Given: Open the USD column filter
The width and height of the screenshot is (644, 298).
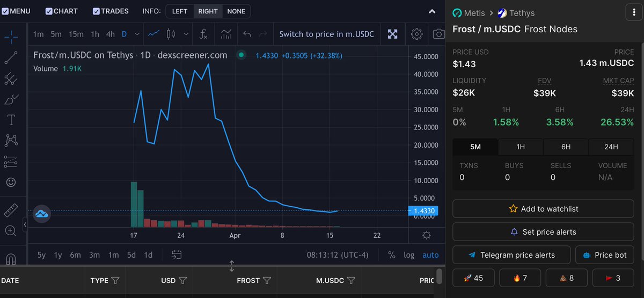Looking at the screenshot, I should [182, 280].
